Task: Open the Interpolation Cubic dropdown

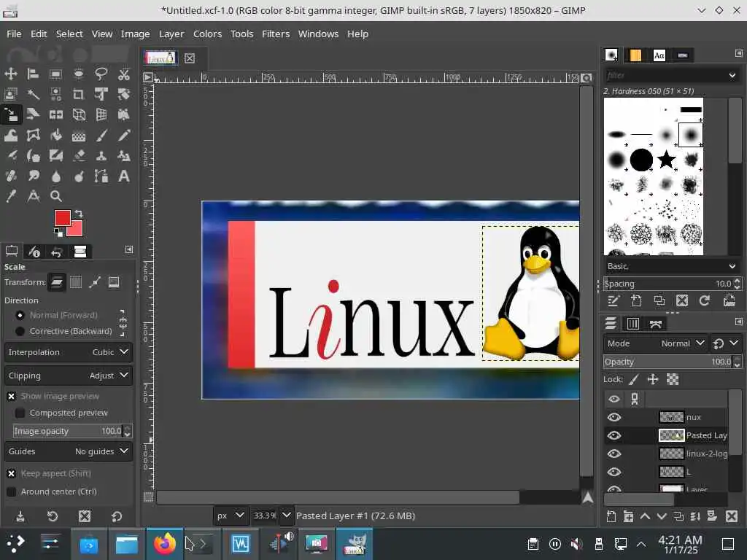Action: tap(69, 352)
